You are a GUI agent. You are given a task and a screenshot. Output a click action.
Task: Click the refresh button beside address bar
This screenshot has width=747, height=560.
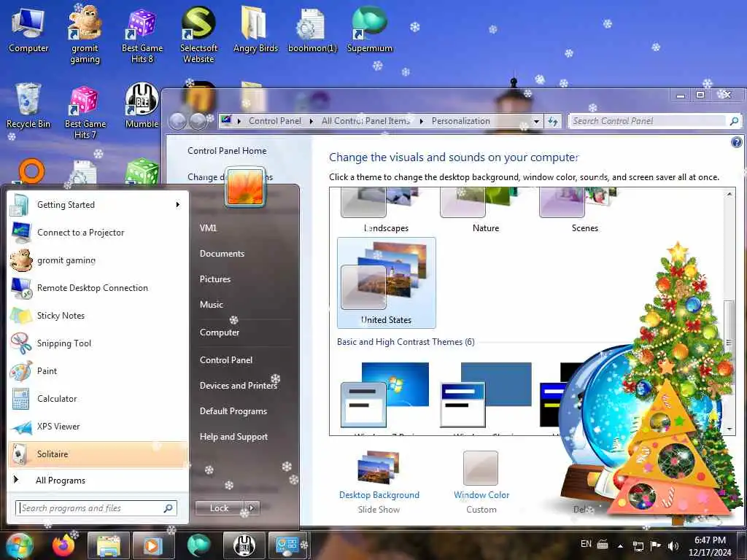pyautogui.click(x=553, y=121)
